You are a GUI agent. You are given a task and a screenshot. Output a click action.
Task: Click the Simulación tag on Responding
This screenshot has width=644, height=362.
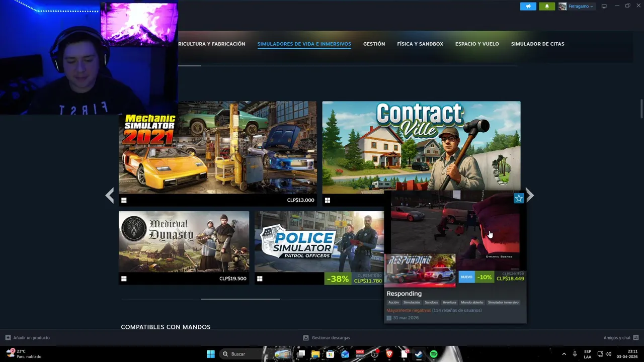coord(412,302)
